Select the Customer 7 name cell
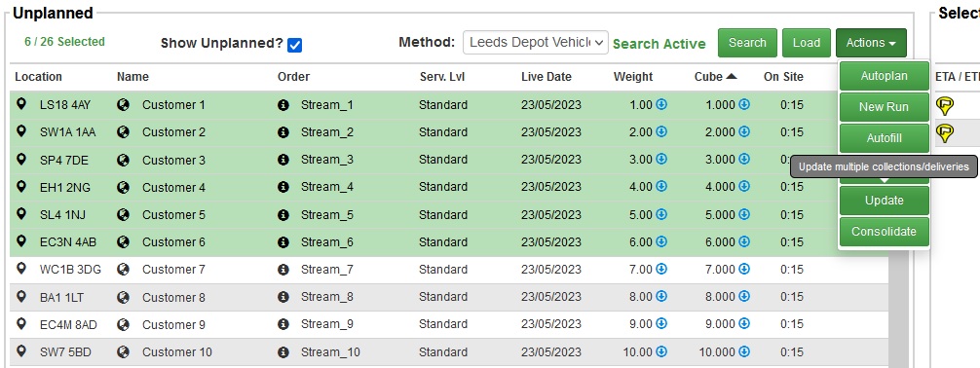The height and width of the screenshot is (368, 980). [x=173, y=270]
